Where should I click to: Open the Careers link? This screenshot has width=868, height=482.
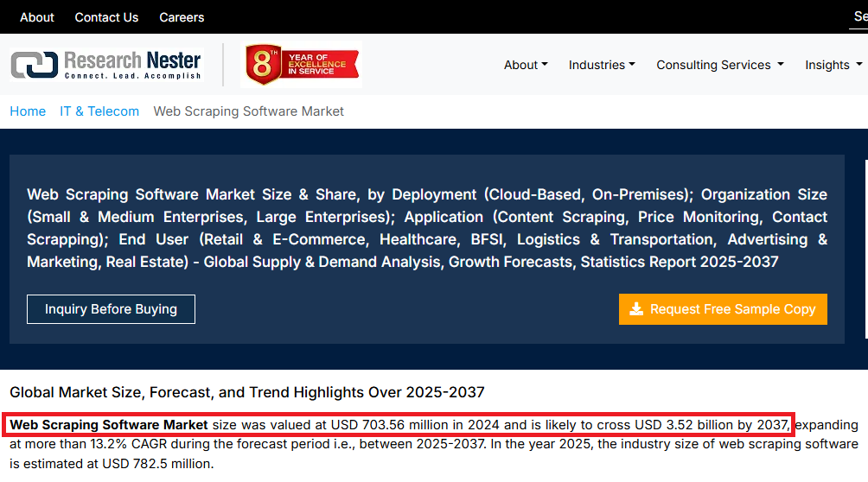[182, 17]
